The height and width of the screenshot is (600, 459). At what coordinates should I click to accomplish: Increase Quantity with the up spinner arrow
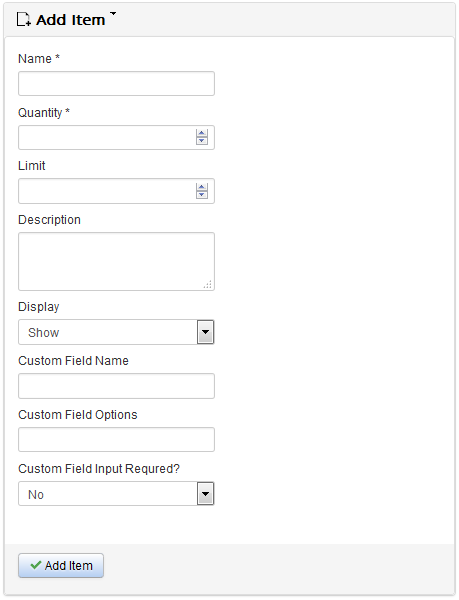(x=202, y=133)
